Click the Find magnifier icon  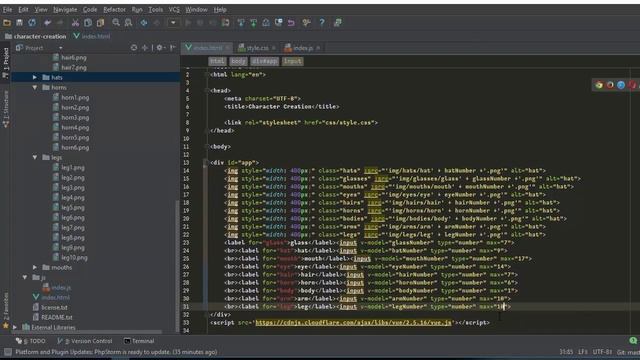point(116,23)
